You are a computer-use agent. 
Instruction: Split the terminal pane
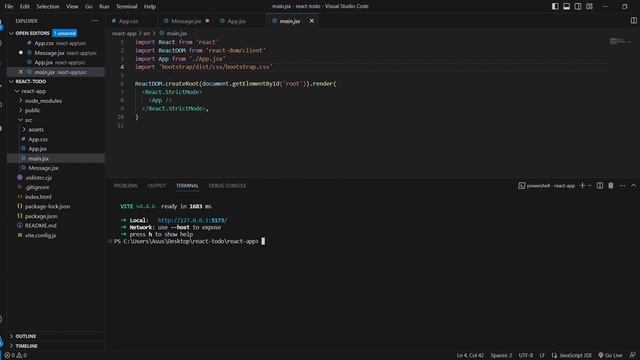pyautogui.click(x=600, y=186)
